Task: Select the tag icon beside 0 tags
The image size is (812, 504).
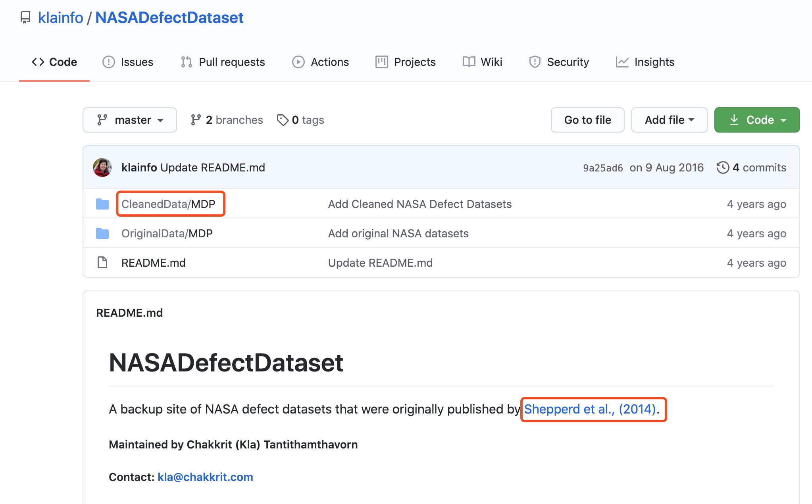Action: click(283, 119)
